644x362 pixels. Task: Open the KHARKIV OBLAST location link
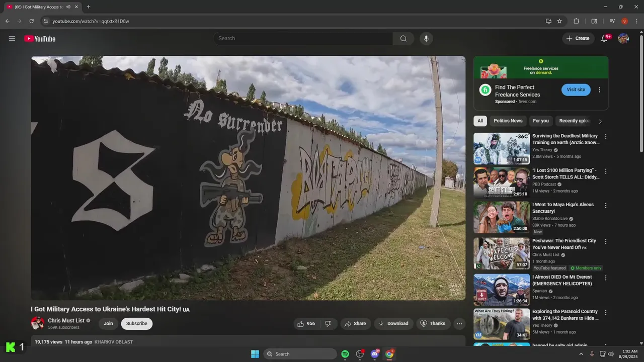coord(114,342)
